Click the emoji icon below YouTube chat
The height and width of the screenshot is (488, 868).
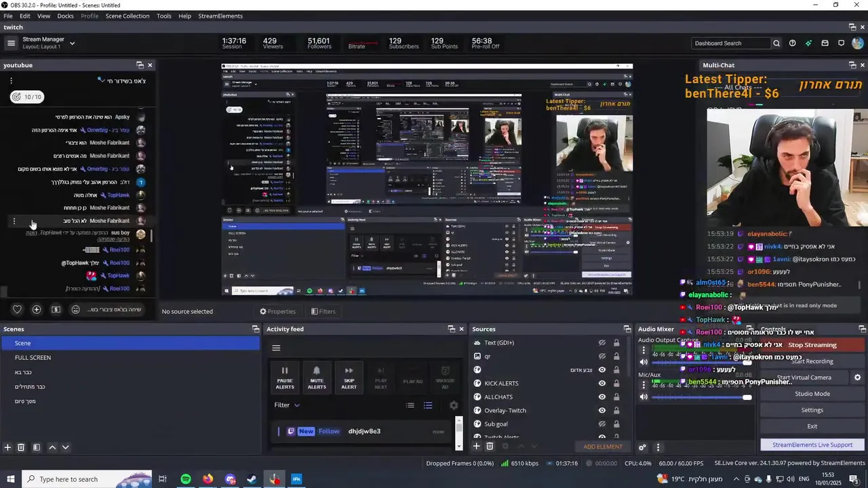coord(75,309)
